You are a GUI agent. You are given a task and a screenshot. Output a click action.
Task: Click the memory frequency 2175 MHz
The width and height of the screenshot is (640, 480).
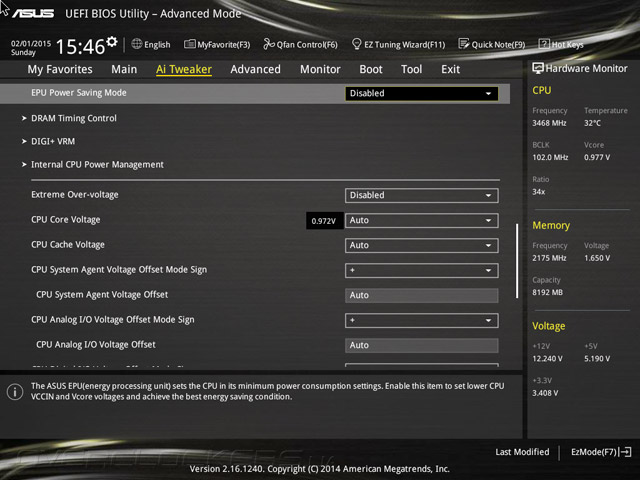[549, 258]
